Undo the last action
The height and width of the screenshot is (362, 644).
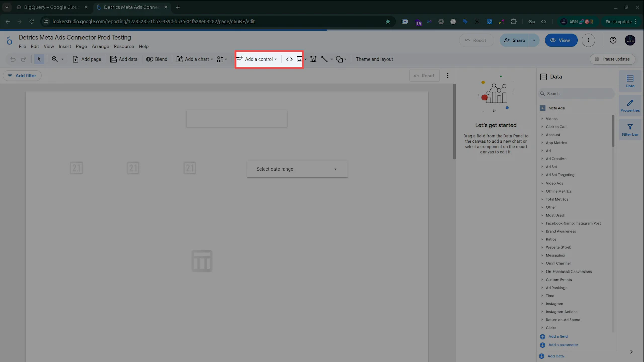tap(12, 59)
